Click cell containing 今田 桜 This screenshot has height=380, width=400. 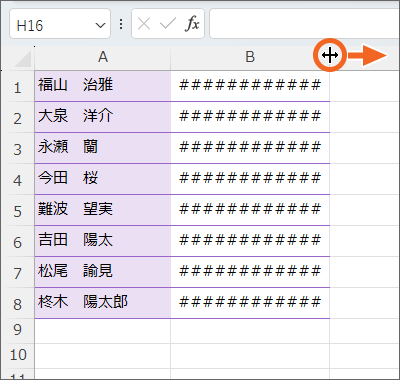[103, 179]
